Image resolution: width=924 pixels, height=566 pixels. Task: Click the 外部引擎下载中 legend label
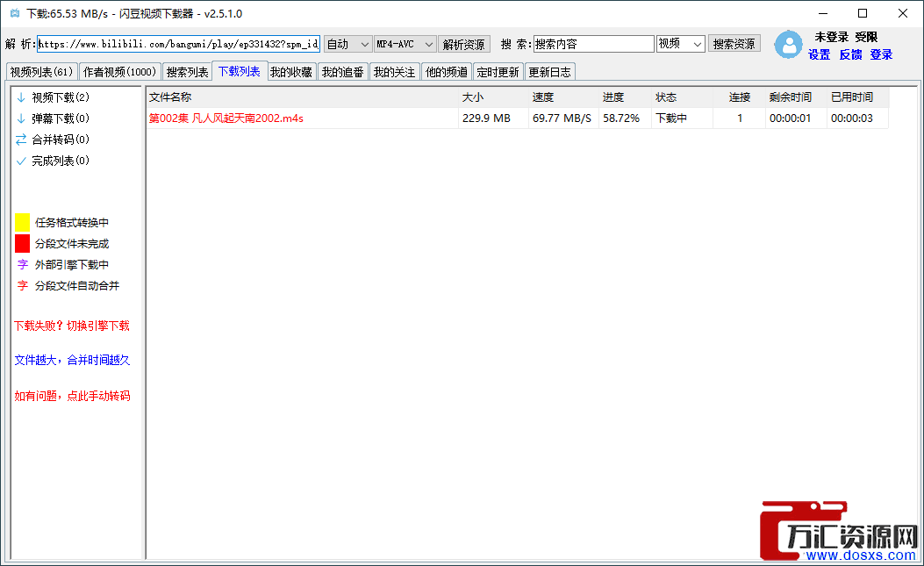[72, 265]
